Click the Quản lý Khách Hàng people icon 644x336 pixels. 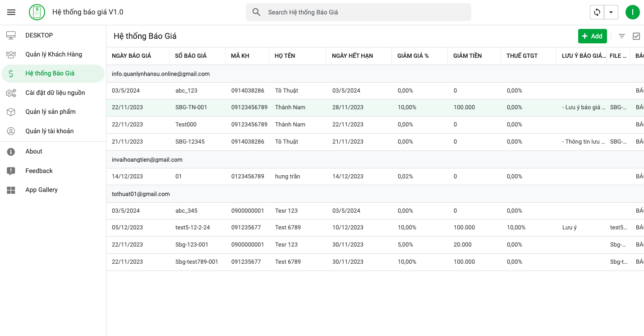(11, 55)
